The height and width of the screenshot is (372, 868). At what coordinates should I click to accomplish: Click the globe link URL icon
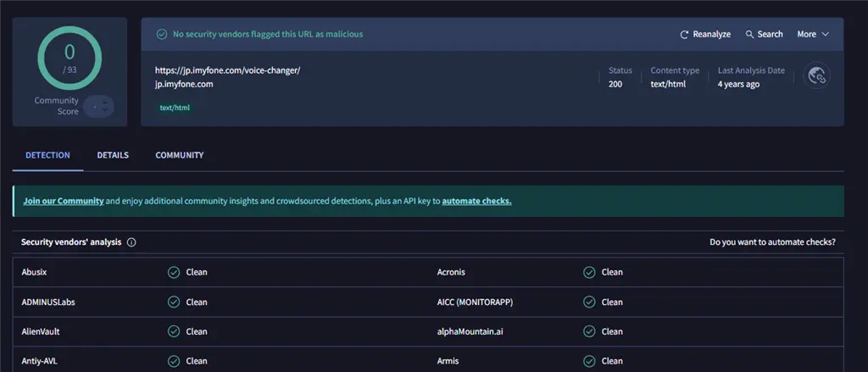tap(816, 77)
